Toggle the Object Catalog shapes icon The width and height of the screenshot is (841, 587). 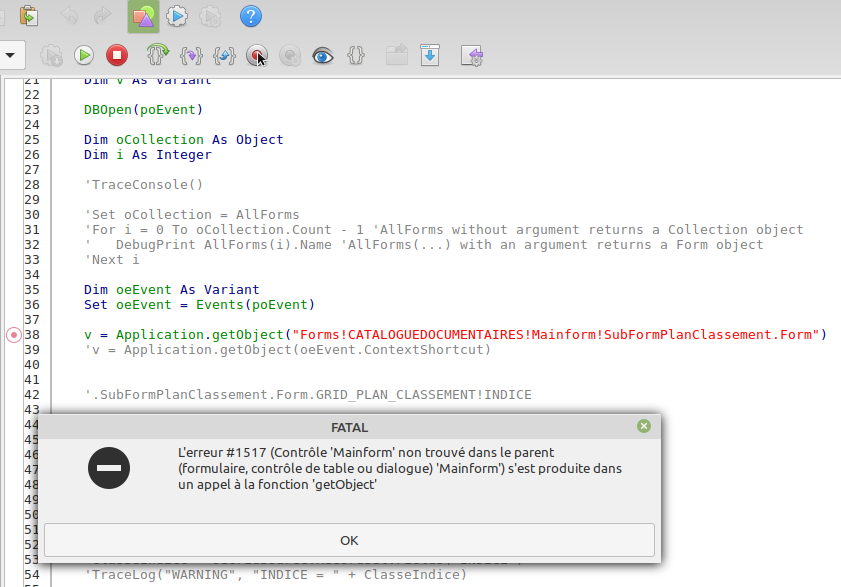click(x=143, y=16)
